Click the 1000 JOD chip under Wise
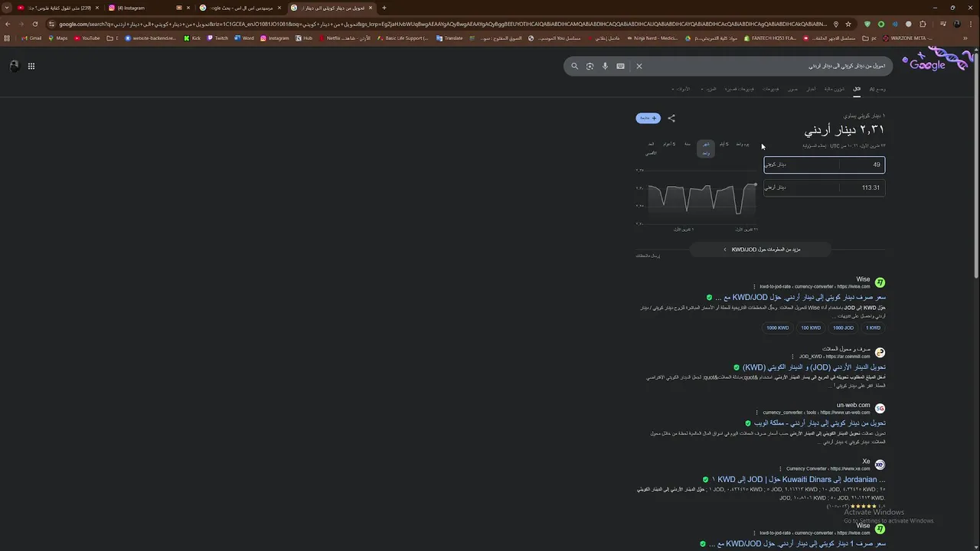This screenshot has height=551, width=980. [843, 328]
